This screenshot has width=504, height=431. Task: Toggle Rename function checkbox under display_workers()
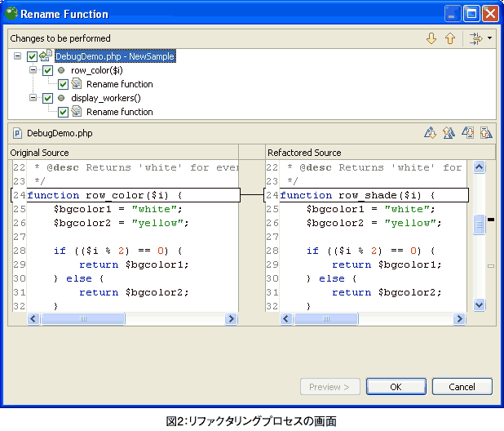(x=63, y=113)
